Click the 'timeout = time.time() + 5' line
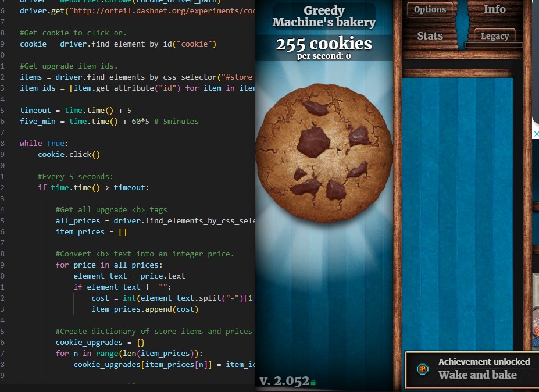Screen dimensions: 539x392 (x=76, y=111)
